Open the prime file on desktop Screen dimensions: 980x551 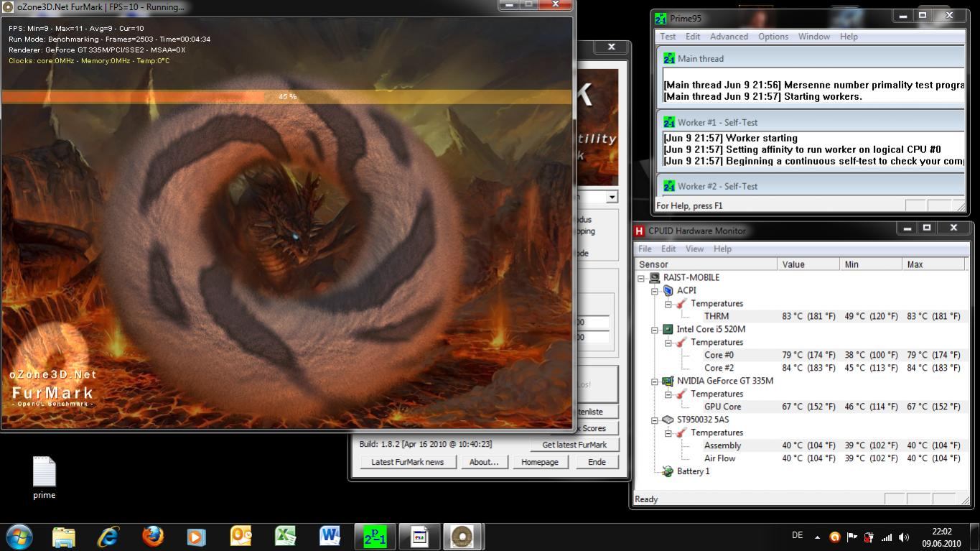tap(44, 477)
